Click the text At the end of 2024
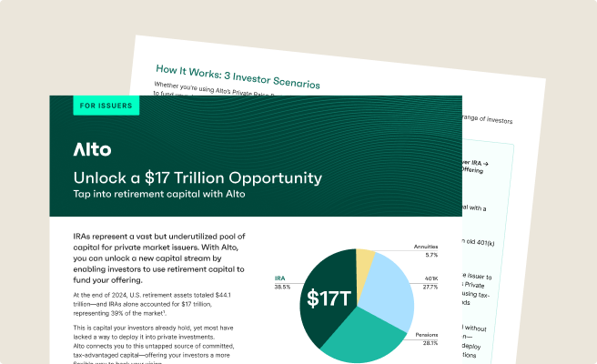Screen dimensions: 597x364 coord(152,304)
